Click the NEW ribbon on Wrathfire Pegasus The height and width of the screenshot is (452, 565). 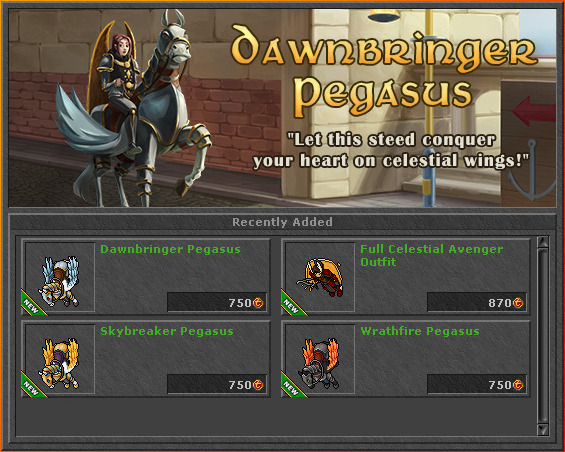click(293, 387)
